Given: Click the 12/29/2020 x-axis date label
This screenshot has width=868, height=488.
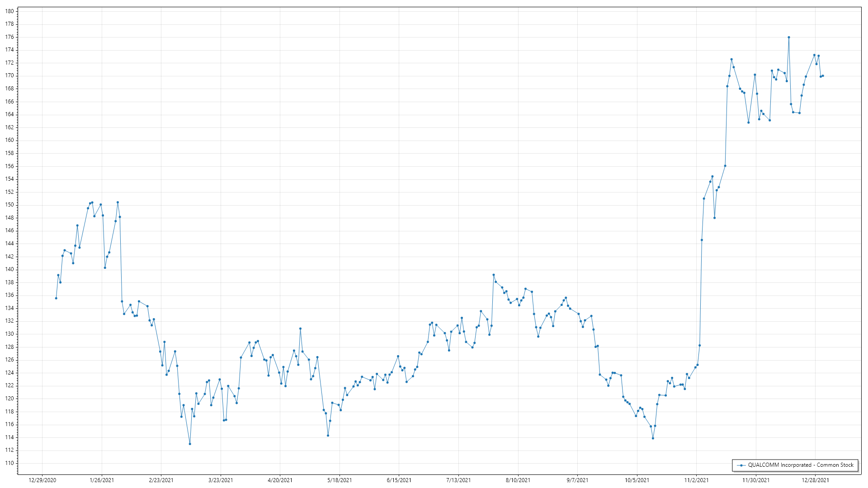Looking at the screenshot, I should pyautogui.click(x=42, y=480).
